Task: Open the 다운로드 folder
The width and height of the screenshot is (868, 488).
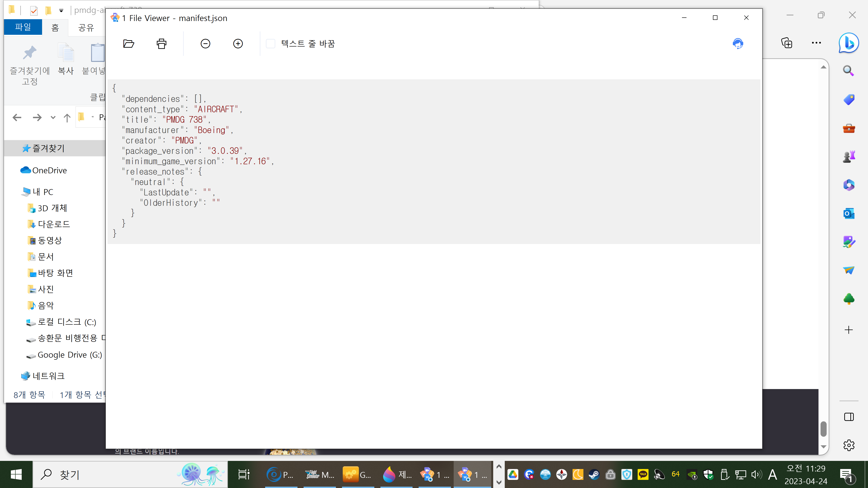Action: (x=49, y=224)
